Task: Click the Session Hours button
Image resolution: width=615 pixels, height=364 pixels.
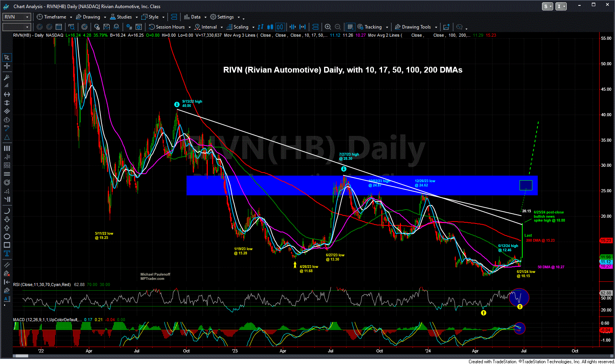Action: coord(167,27)
